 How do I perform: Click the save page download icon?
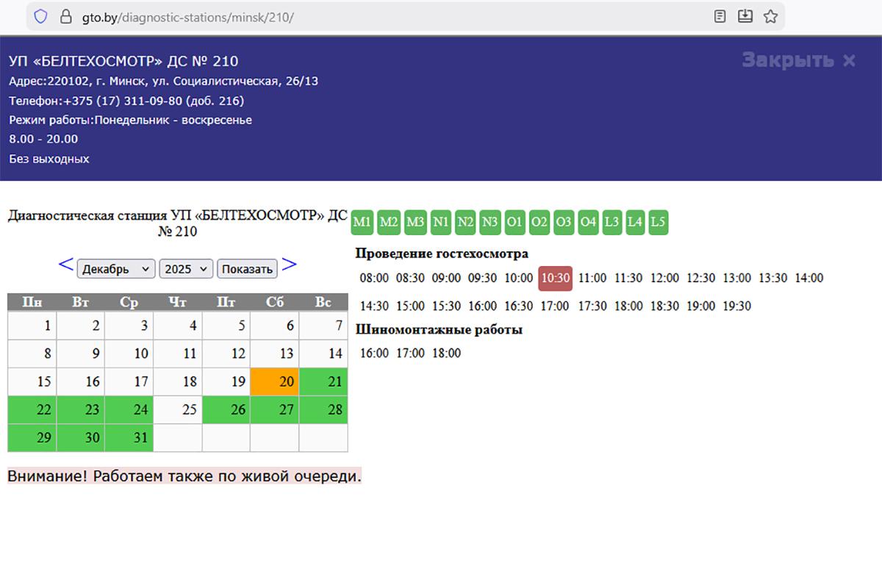pos(745,16)
